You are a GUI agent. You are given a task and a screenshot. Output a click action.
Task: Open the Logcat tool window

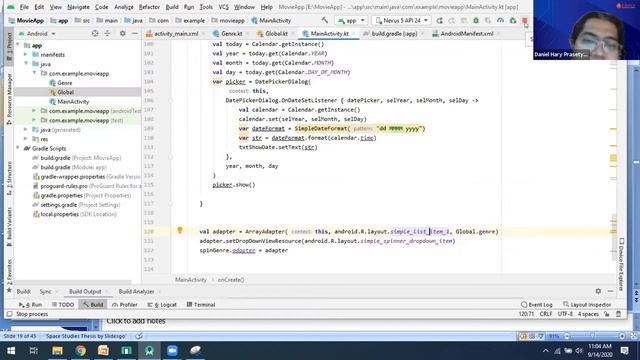tap(162, 304)
